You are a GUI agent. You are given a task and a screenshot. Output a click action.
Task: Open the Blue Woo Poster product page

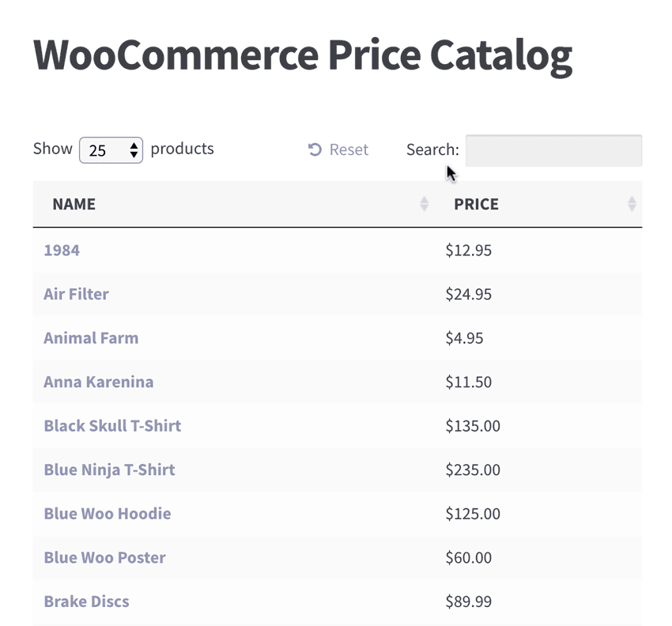click(x=104, y=558)
